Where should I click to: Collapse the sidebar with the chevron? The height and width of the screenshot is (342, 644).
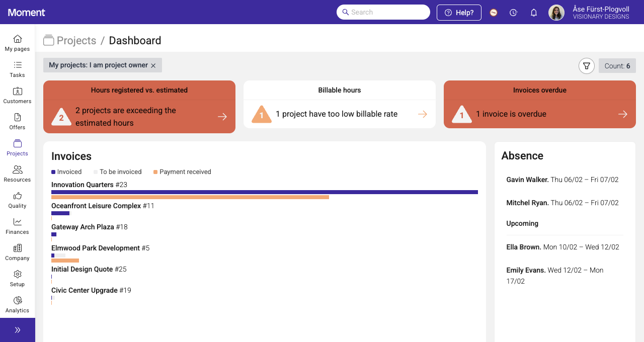(17, 329)
